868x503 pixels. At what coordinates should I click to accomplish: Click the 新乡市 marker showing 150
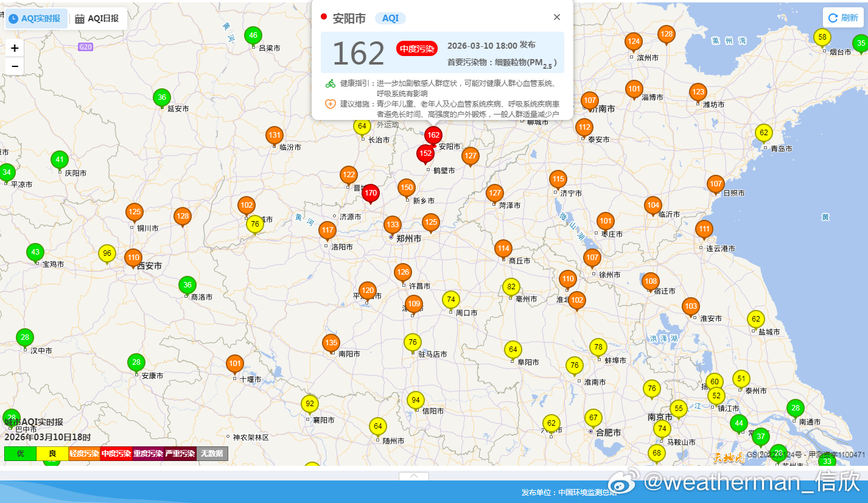[407, 189]
